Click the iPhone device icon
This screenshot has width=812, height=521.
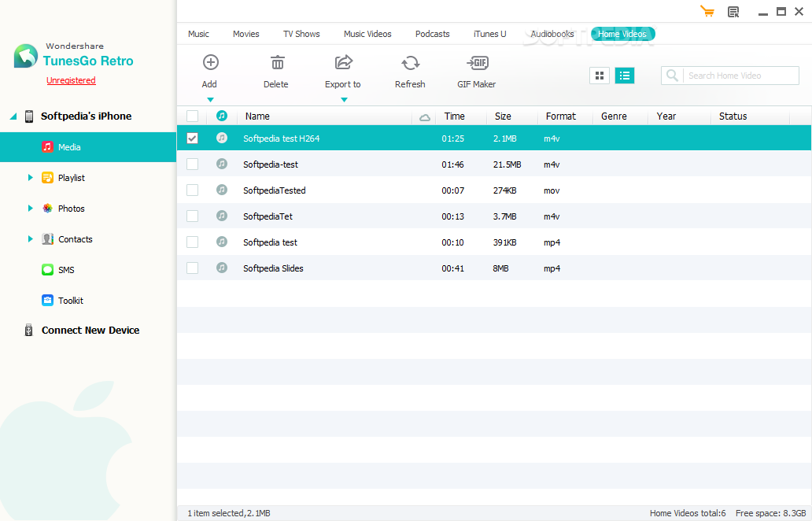tap(30, 116)
